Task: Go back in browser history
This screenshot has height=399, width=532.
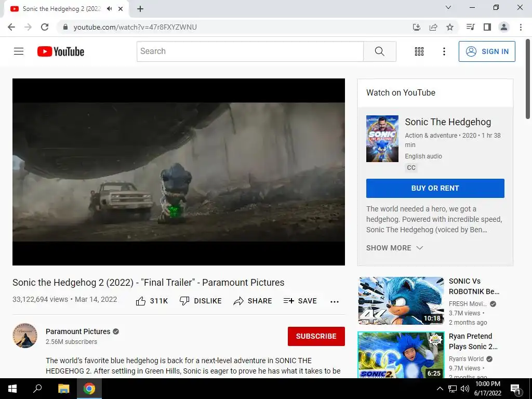Action: 11,27
